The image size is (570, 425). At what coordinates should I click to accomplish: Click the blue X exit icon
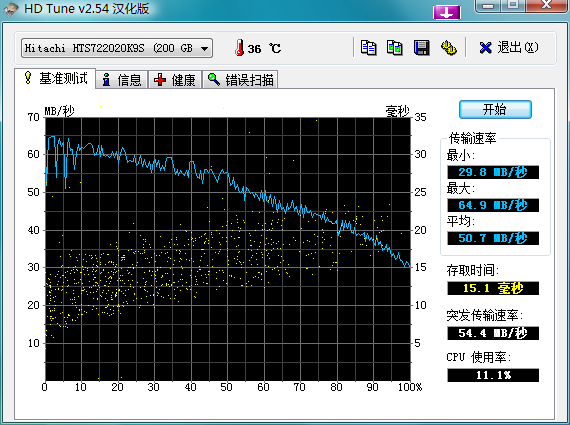click(485, 48)
